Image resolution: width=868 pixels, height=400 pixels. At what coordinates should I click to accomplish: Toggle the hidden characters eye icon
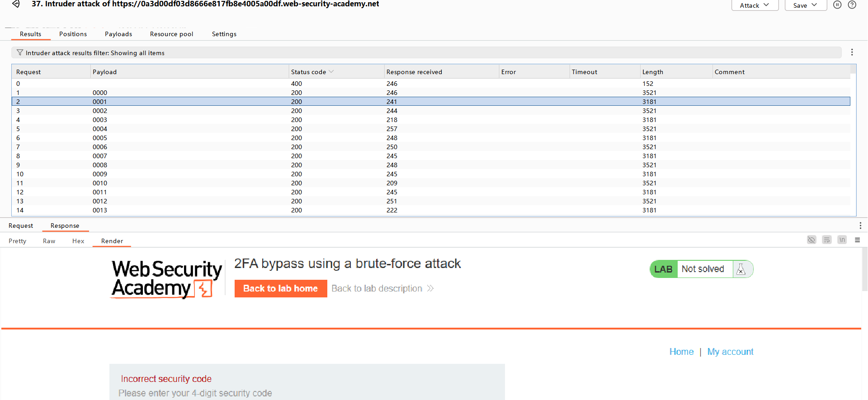coord(811,240)
